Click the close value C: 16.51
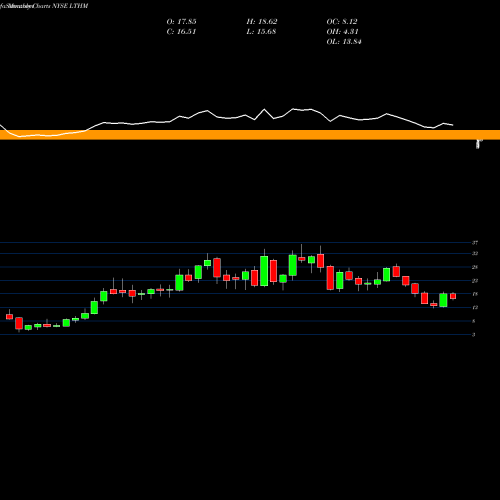The width and height of the screenshot is (500, 500). [181, 32]
